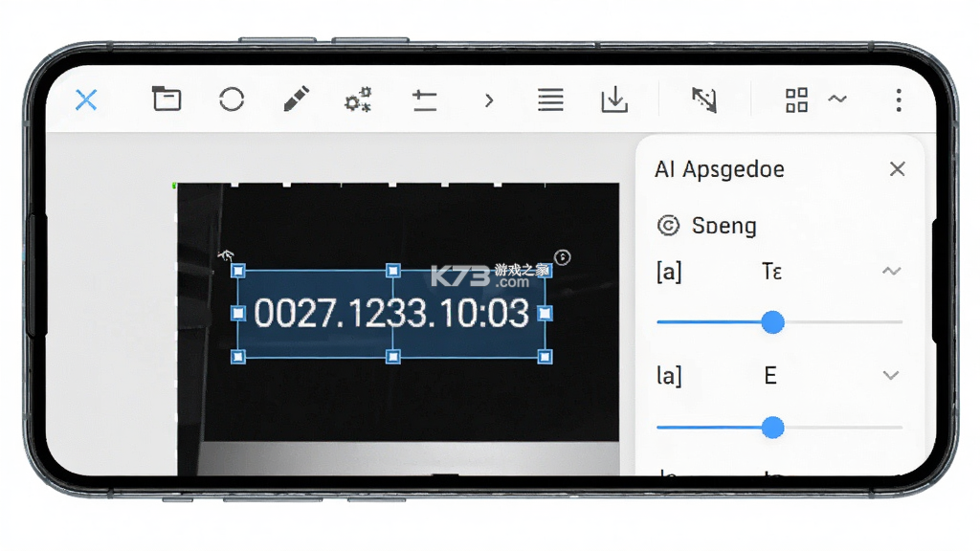This screenshot has width=980, height=551.
Task: Click the Spεng copyright-style icon
Action: pyautogui.click(x=668, y=226)
